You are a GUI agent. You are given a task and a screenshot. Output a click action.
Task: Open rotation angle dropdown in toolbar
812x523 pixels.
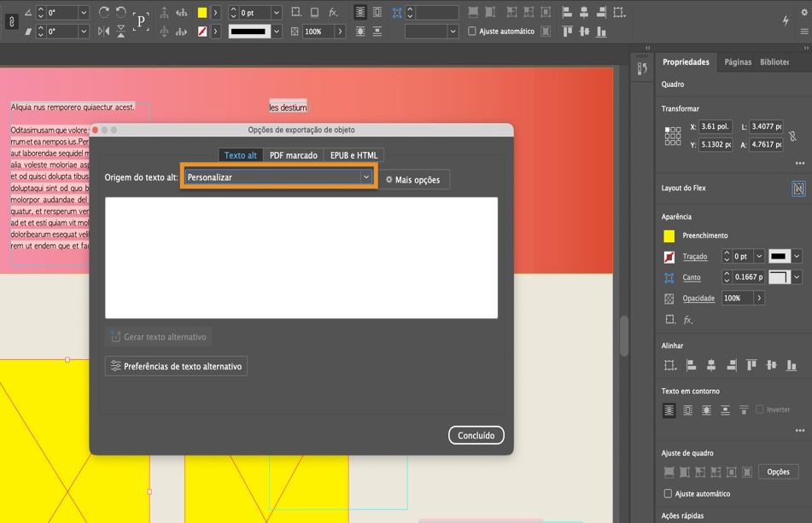click(84, 12)
